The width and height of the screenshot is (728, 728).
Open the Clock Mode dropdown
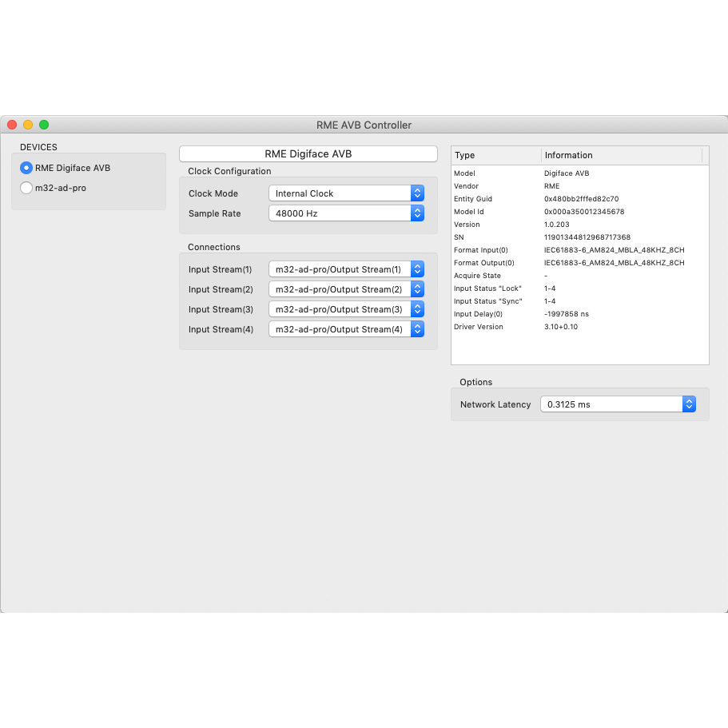click(x=346, y=193)
